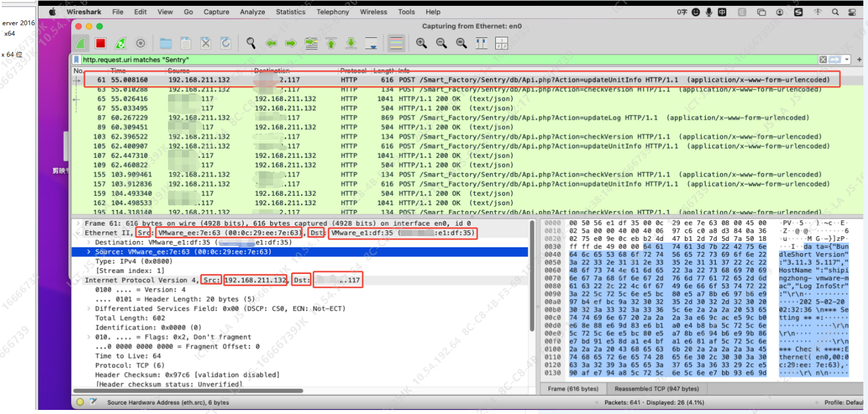Viewport: 868px width, 414px height.
Task: Open the display filter bookmark icon
Action: coord(76,59)
